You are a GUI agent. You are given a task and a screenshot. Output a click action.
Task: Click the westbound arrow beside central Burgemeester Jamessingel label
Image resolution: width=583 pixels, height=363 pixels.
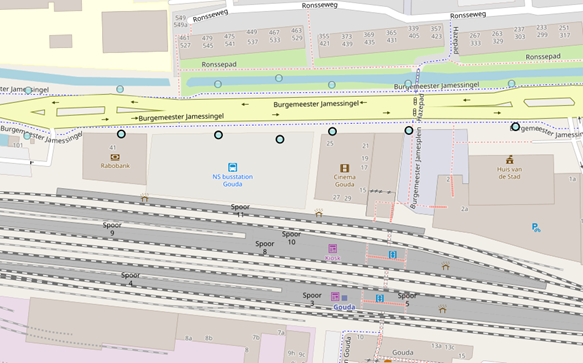tap(363, 102)
